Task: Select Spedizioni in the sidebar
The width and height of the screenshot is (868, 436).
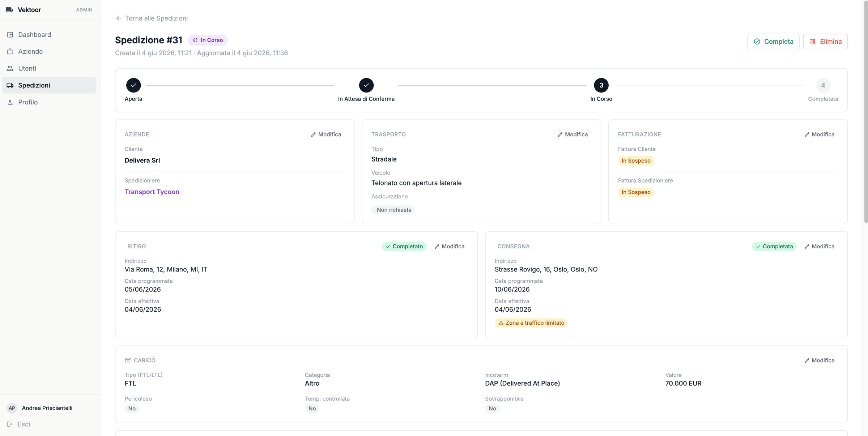Action: click(49, 85)
